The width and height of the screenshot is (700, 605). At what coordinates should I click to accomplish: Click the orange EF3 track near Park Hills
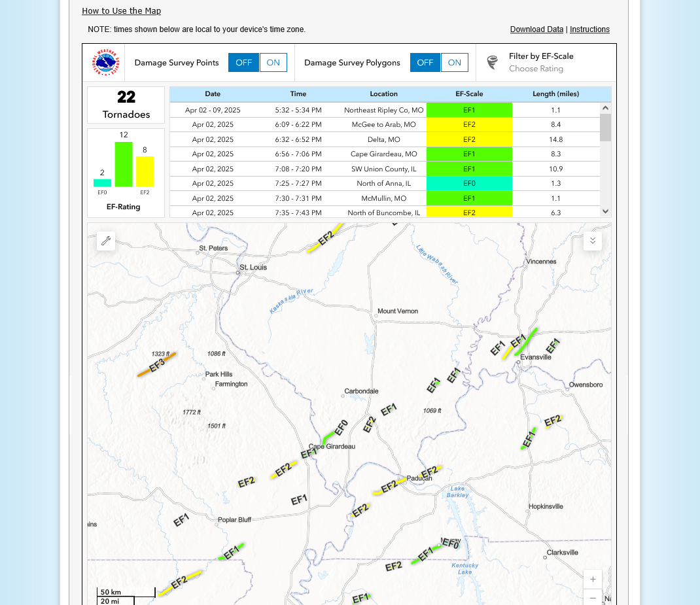click(156, 365)
